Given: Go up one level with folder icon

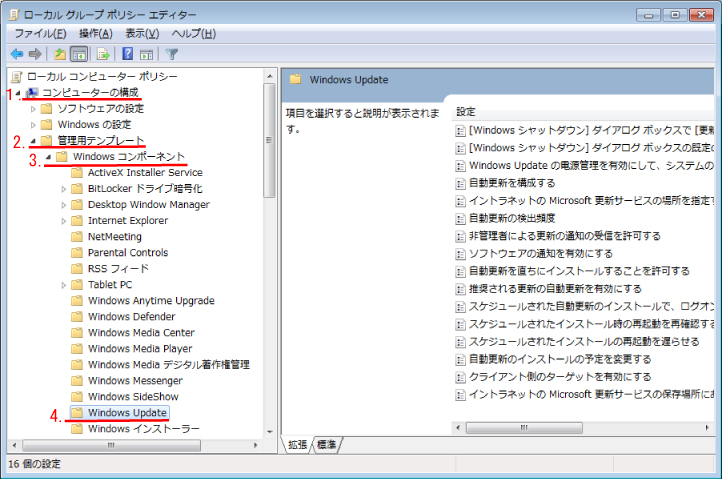Looking at the screenshot, I should point(60,54).
